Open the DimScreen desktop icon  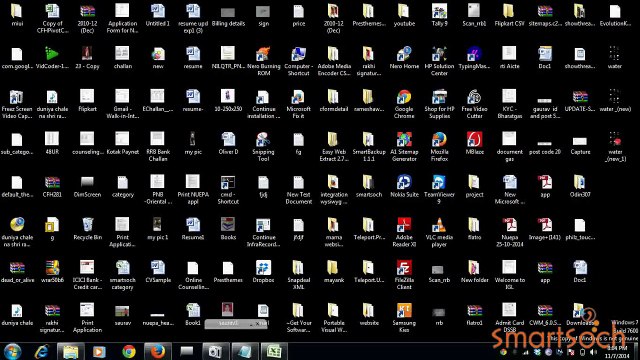(x=87, y=182)
